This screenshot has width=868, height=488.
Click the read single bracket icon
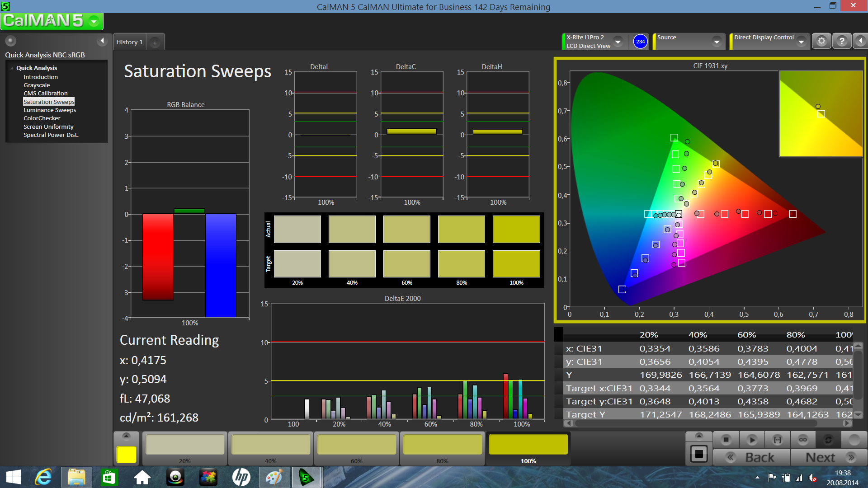(777, 440)
